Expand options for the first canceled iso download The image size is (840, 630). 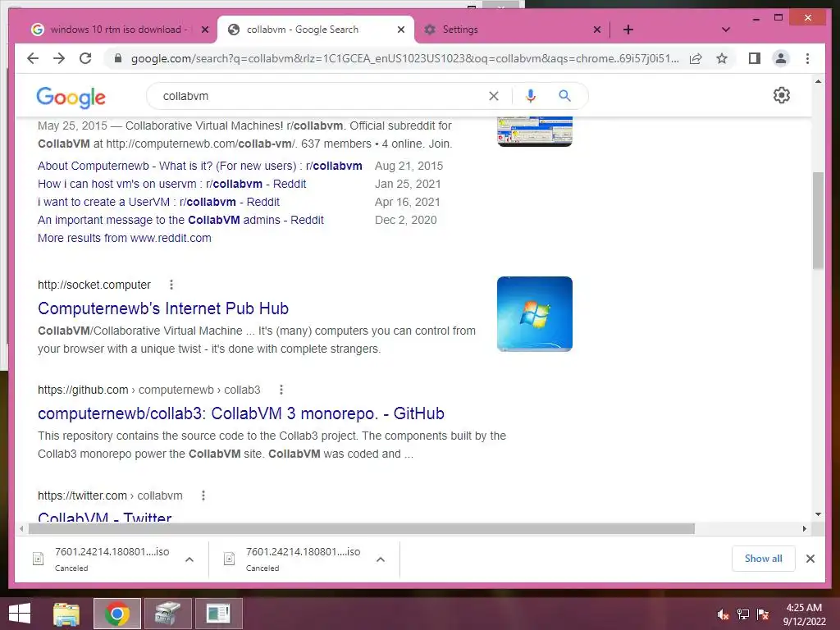click(189, 559)
